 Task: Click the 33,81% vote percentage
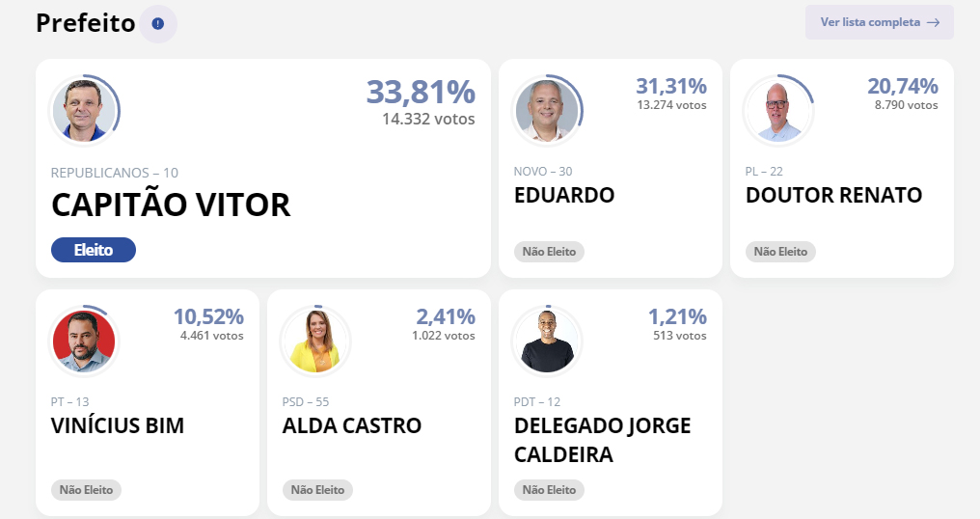pos(421,93)
